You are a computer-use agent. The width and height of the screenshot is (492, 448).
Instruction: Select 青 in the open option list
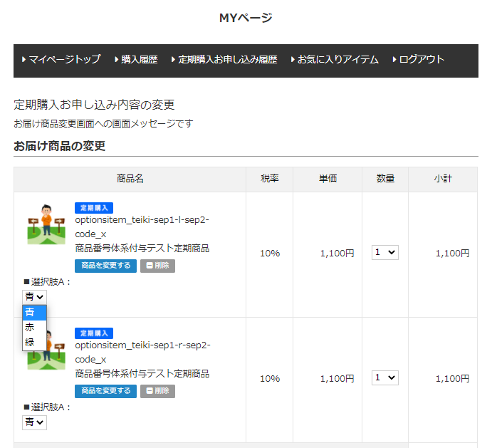(x=34, y=312)
